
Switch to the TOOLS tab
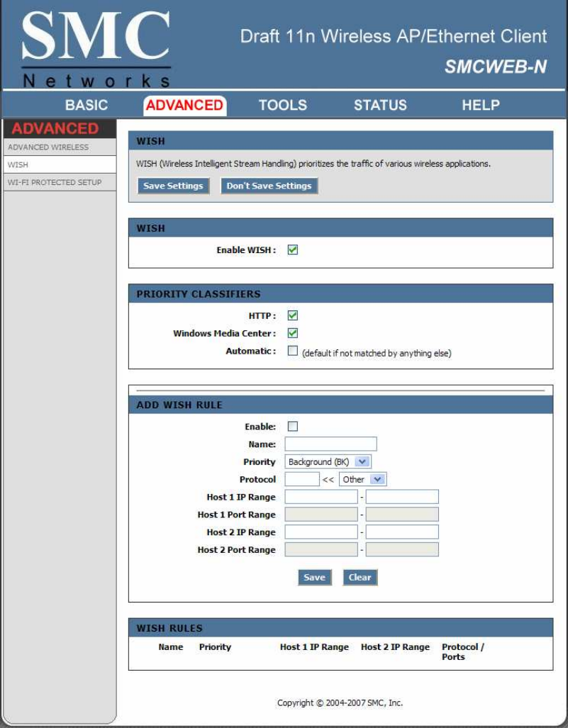282,105
